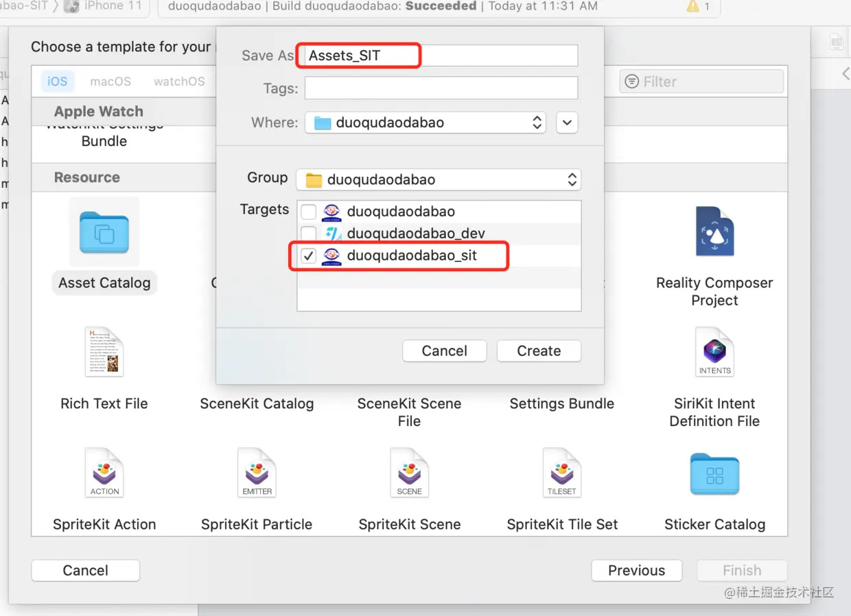Uncheck the duoqudaodabao_sit target checkbox
851x616 pixels.
[309, 256]
